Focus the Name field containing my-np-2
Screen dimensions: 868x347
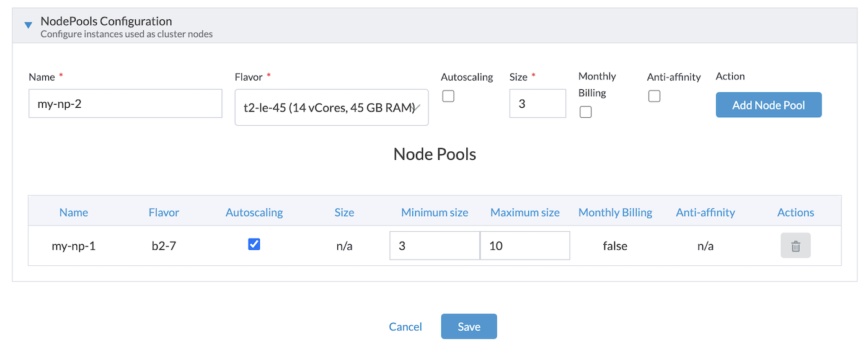tap(125, 103)
